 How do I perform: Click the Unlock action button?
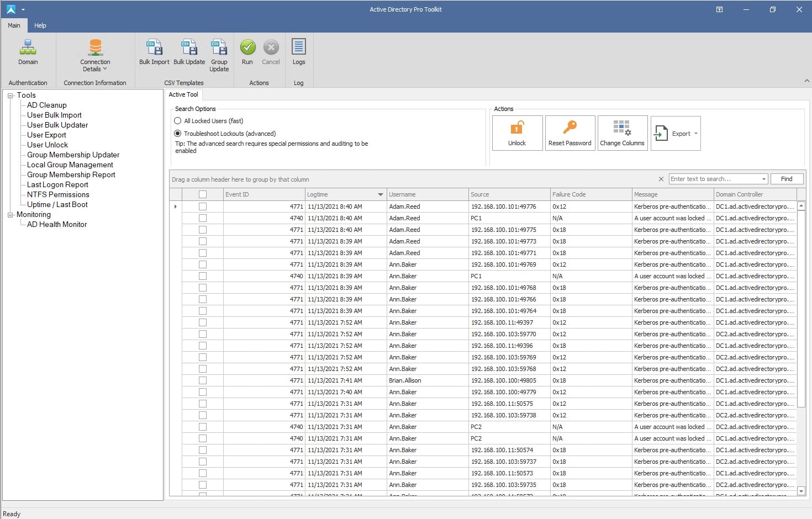pyautogui.click(x=517, y=133)
